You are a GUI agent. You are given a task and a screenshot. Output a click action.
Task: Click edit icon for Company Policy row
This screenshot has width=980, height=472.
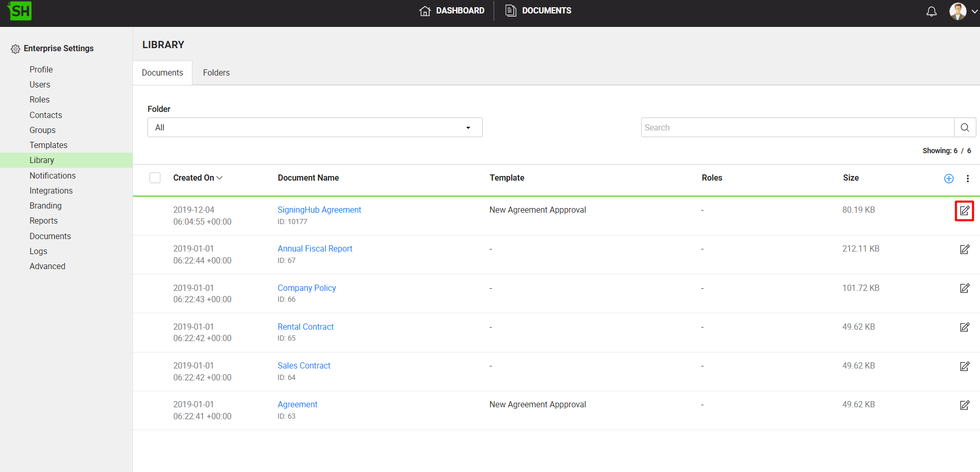(964, 288)
